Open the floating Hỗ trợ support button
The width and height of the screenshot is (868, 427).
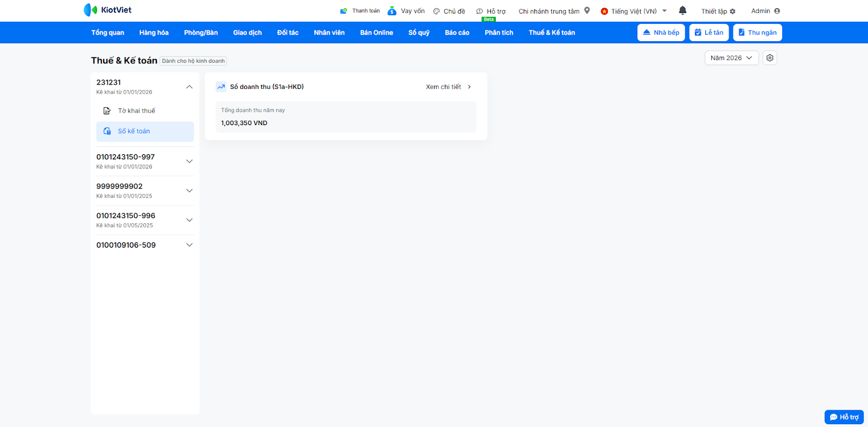(844, 417)
